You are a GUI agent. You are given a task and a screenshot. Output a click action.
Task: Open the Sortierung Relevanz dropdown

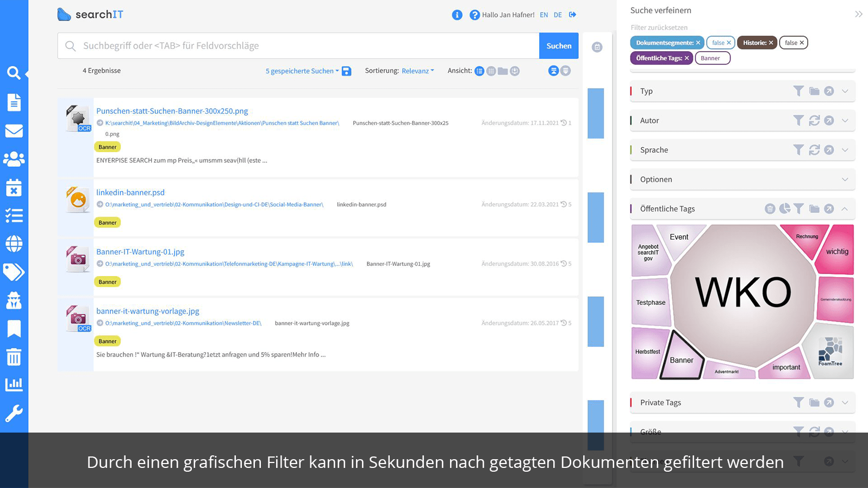(418, 71)
